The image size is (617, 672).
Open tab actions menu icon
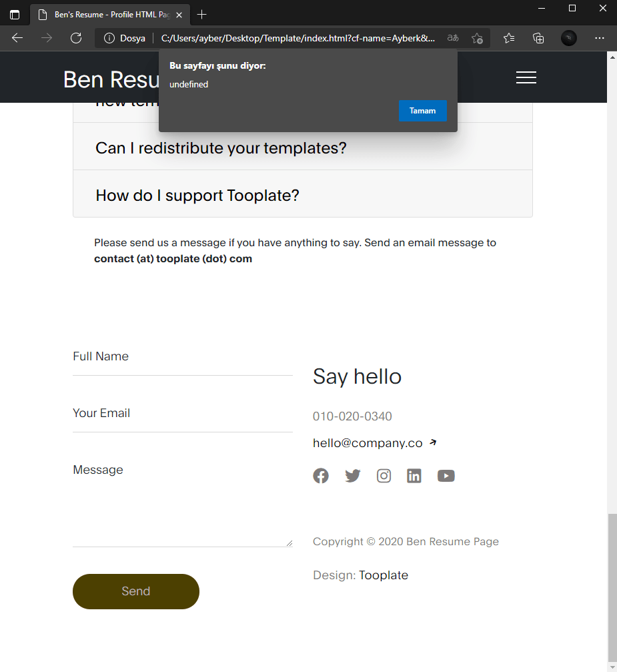[15, 15]
